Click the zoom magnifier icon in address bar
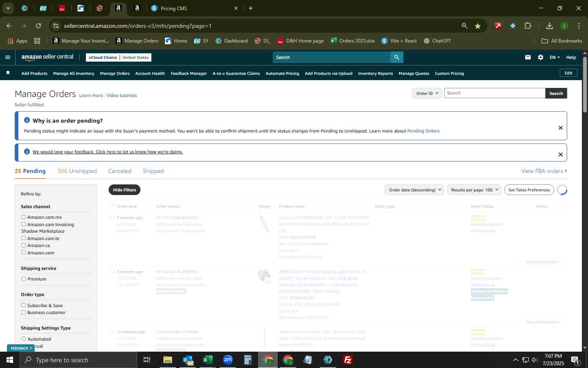The width and height of the screenshot is (588, 368). click(464, 26)
